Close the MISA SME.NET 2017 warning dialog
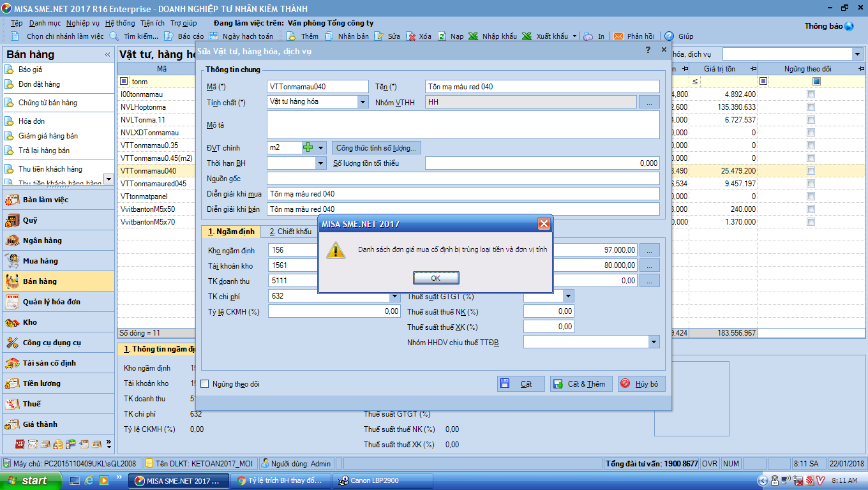The image size is (868, 490). click(544, 224)
